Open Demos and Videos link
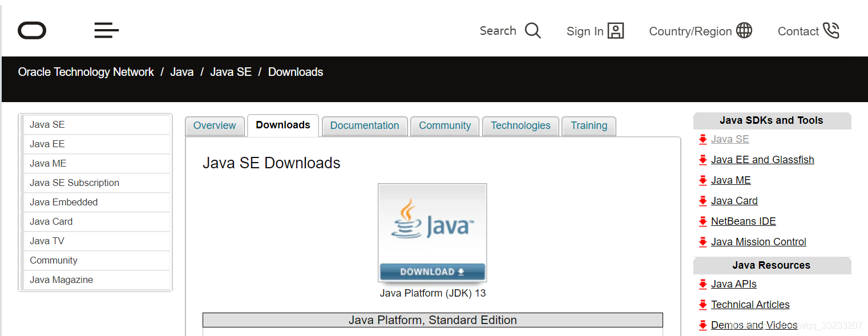868x336 pixels. [x=754, y=325]
